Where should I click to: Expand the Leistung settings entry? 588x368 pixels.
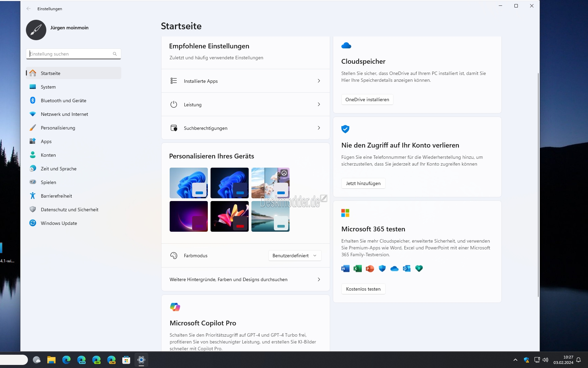(245, 104)
